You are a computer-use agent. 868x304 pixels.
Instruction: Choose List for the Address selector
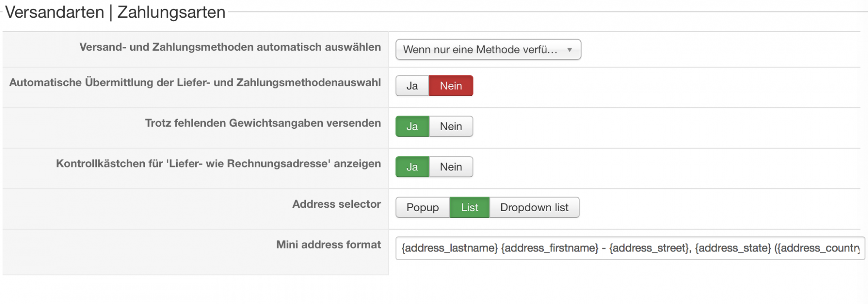pyautogui.click(x=469, y=207)
